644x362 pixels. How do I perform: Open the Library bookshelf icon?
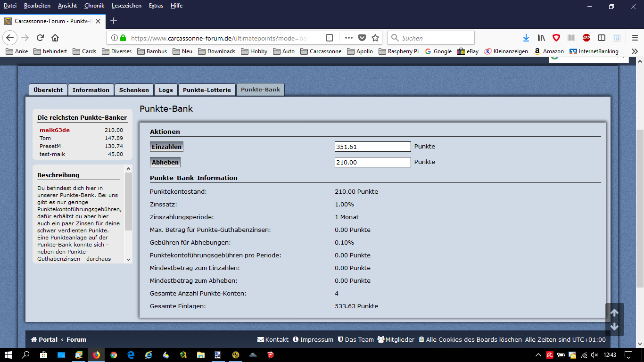click(541, 38)
